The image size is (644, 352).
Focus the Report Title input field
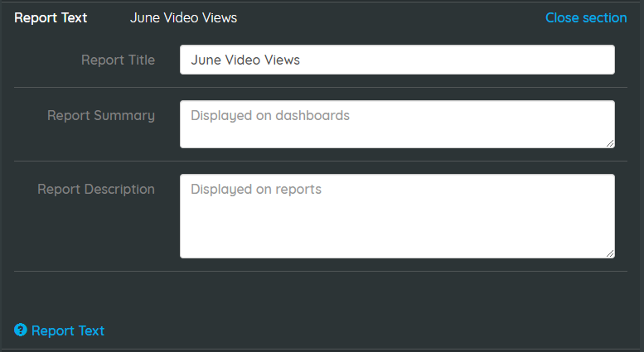point(397,60)
